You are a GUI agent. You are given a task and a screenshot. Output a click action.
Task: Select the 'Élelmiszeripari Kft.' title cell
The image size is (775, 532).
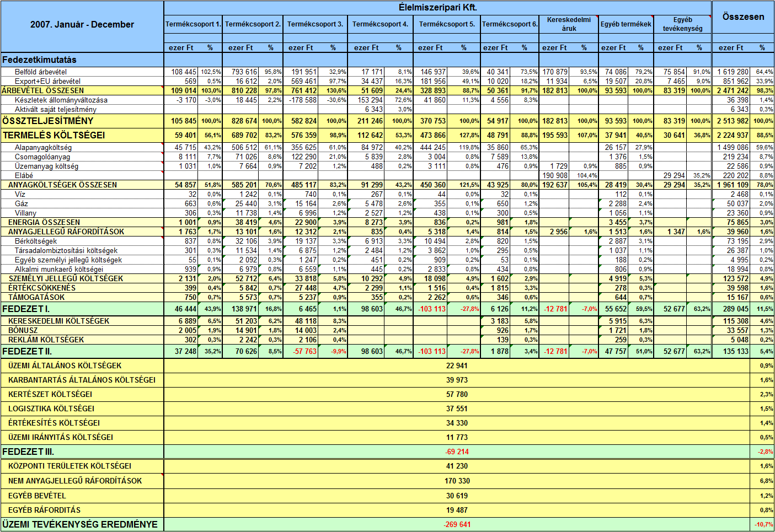[x=437, y=7]
